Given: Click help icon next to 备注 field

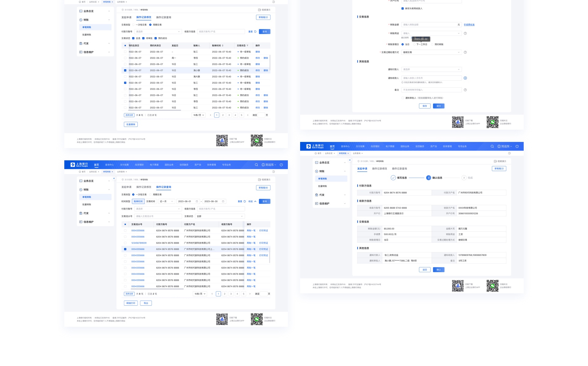Looking at the screenshot, I should [x=465, y=90].
